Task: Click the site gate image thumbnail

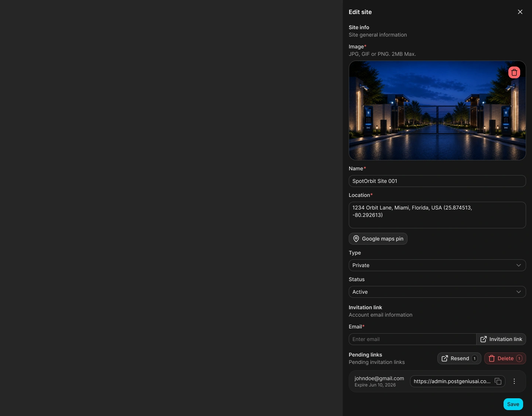Action: 437,110
